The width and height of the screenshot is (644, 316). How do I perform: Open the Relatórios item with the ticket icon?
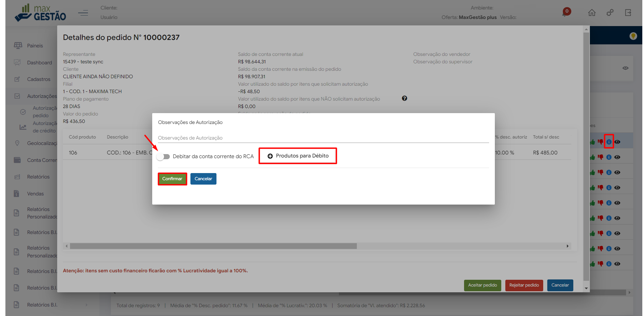click(38, 177)
